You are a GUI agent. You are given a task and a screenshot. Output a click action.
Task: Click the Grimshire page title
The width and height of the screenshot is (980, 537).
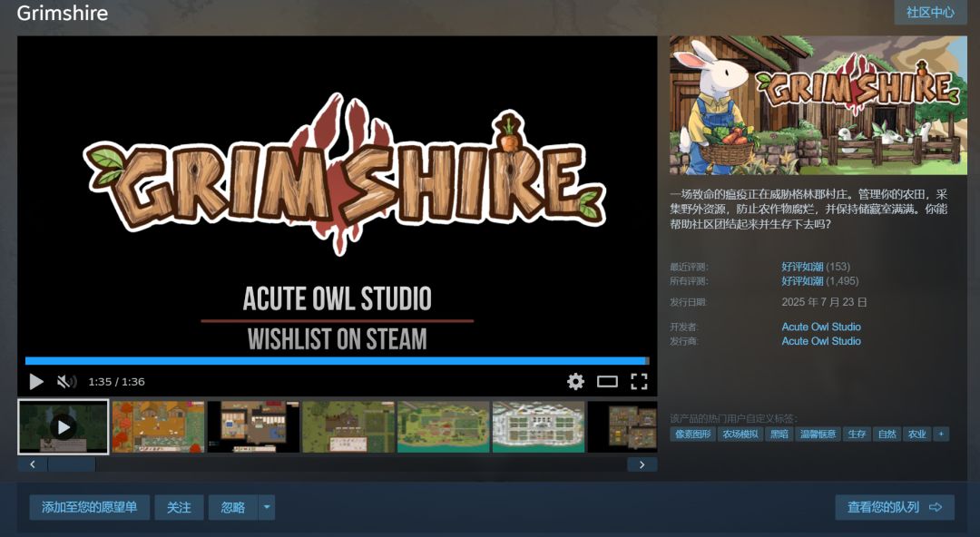62,13
